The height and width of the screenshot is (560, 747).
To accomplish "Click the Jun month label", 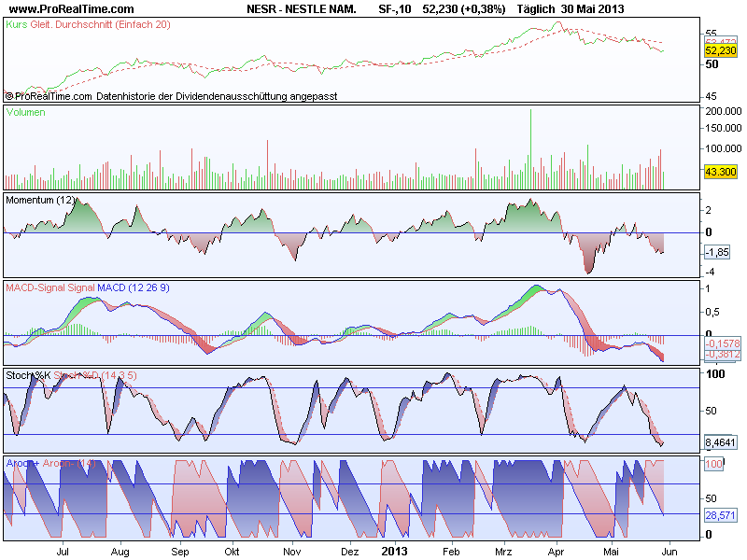I will tap(669, 552).
